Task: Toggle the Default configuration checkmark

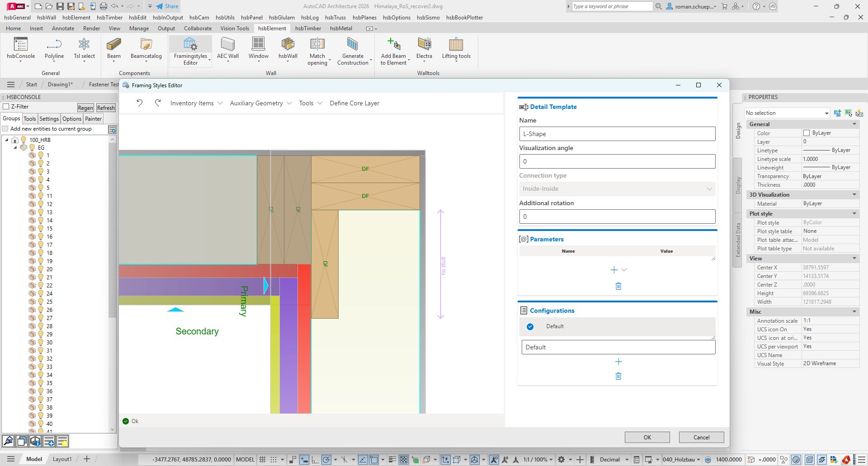Action: [530, 326]
